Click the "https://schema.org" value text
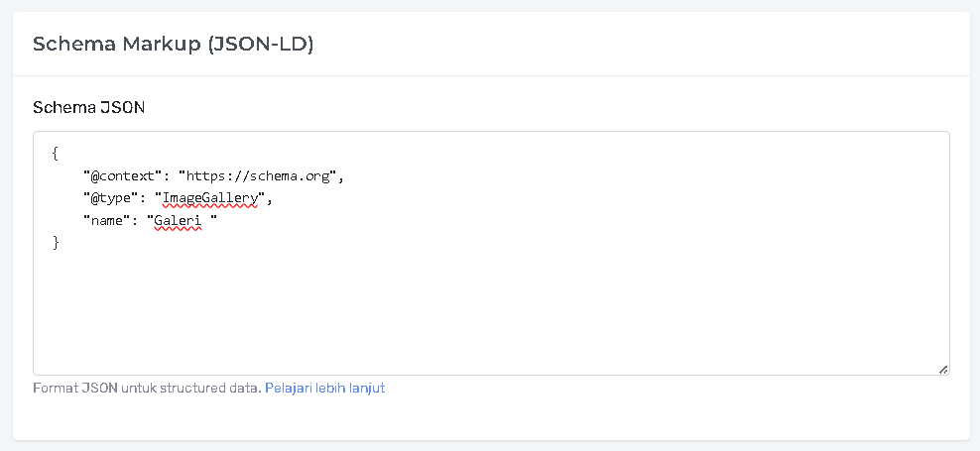Viewport: 980px width, 451px height. coord(259,175)
